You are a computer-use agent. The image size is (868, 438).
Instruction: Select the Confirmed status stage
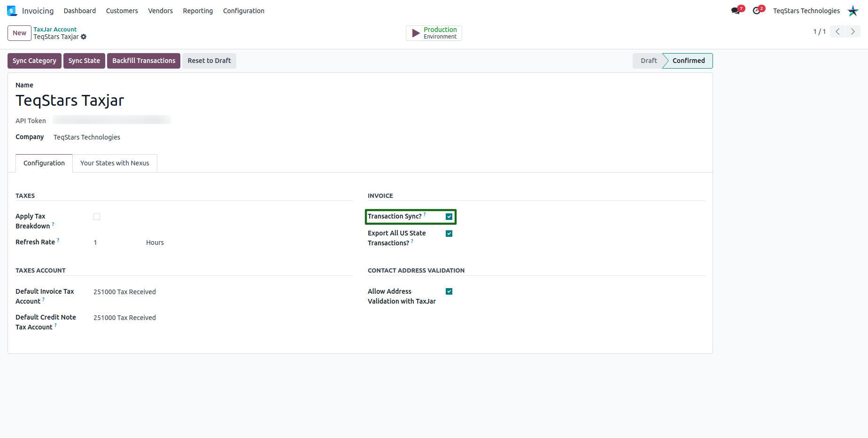coord(689,61)
